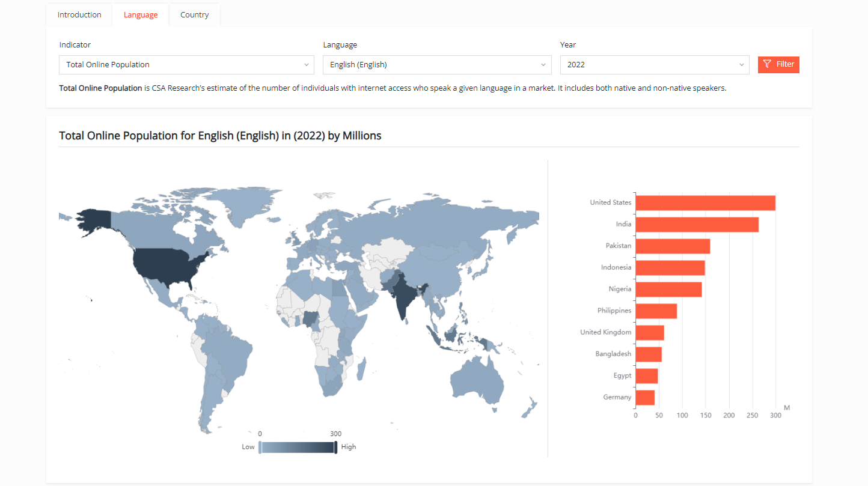Click the High handle of the map legend slider
This screenshot has width=868, height=486.
point(335,447)
